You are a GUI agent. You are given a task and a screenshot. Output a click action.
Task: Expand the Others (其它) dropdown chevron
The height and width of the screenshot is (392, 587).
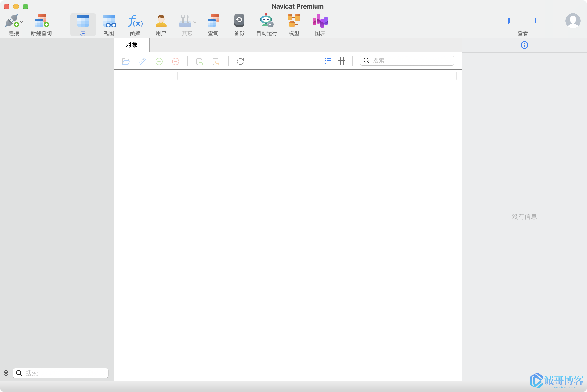(195, 22)
